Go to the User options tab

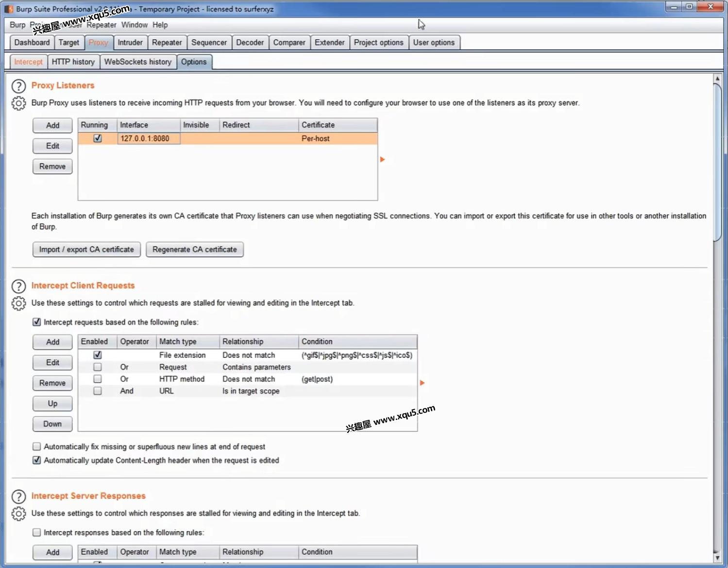pos(434,42)
